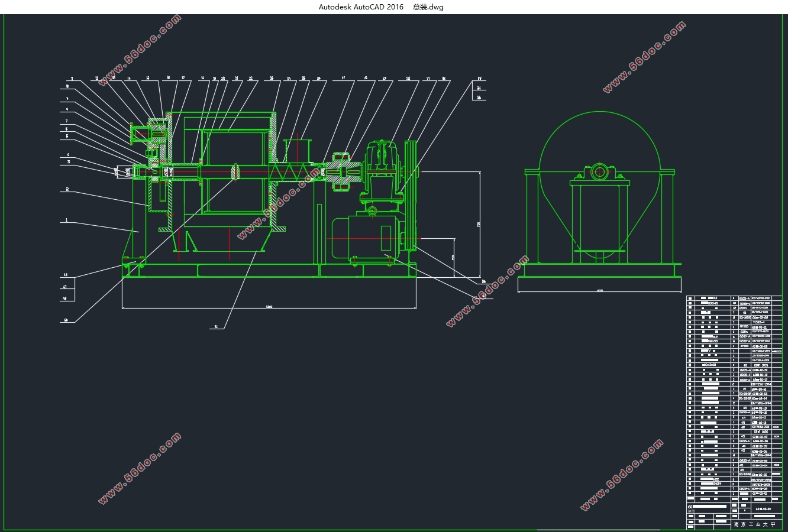The height and width of the screenshot is (532, 788).
Task: Select the tall vertical height dimension line
Action: pyautogui.click(x=479, y=225)
